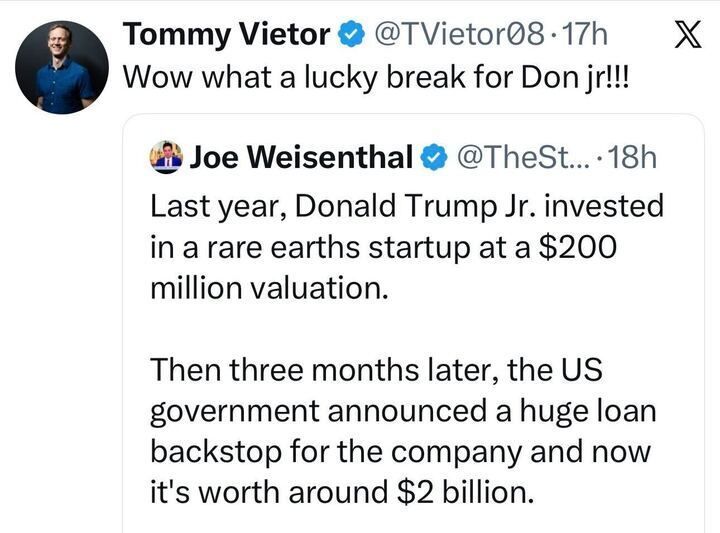
Task: Click "Donald Trump Jr." in quoted post
Action: point(400,207)
